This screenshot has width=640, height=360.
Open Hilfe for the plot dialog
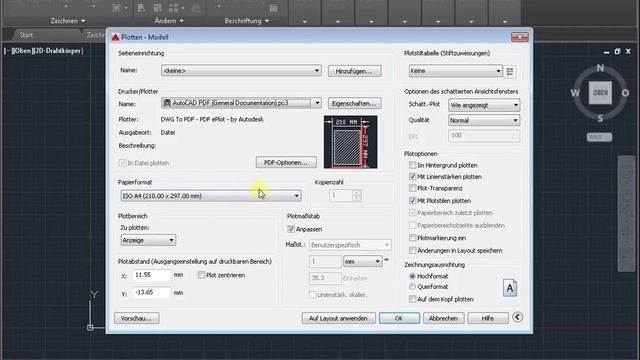(487, 318)
